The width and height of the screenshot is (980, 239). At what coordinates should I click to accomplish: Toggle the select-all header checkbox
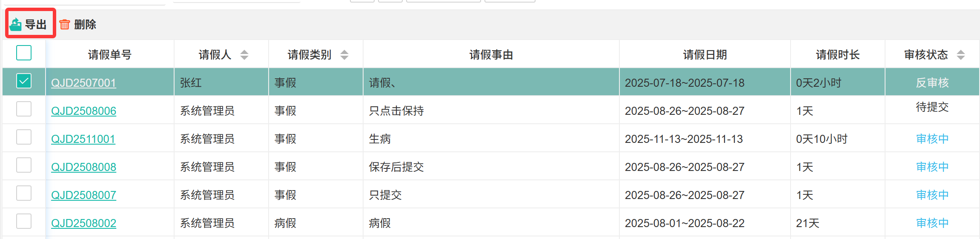(24, 53)
